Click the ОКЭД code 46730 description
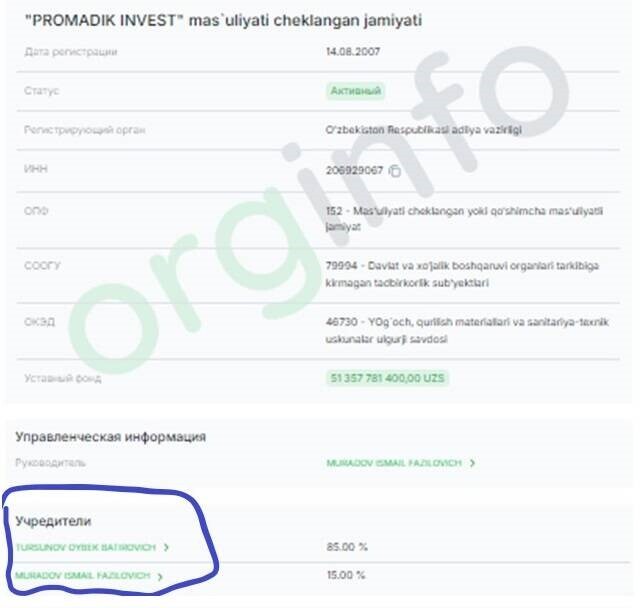Screen dimensions: 640x608 [x=467, y=331]
